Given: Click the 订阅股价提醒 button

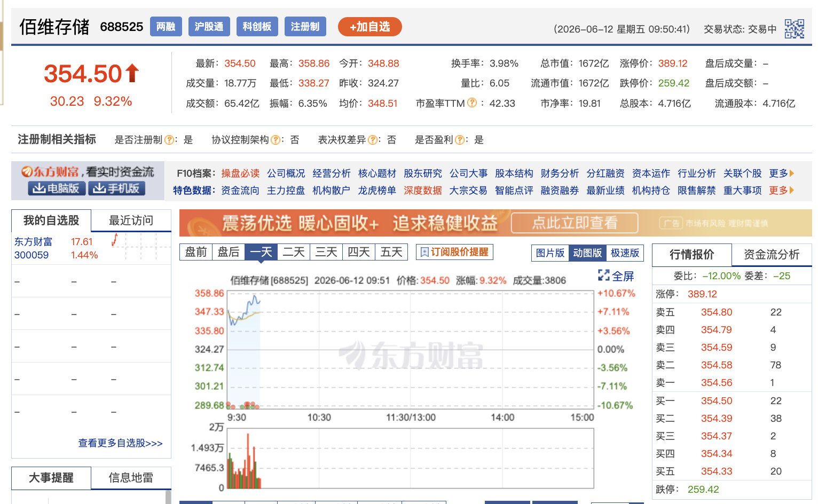Looking at the screenshot, I should coord(454,252).
